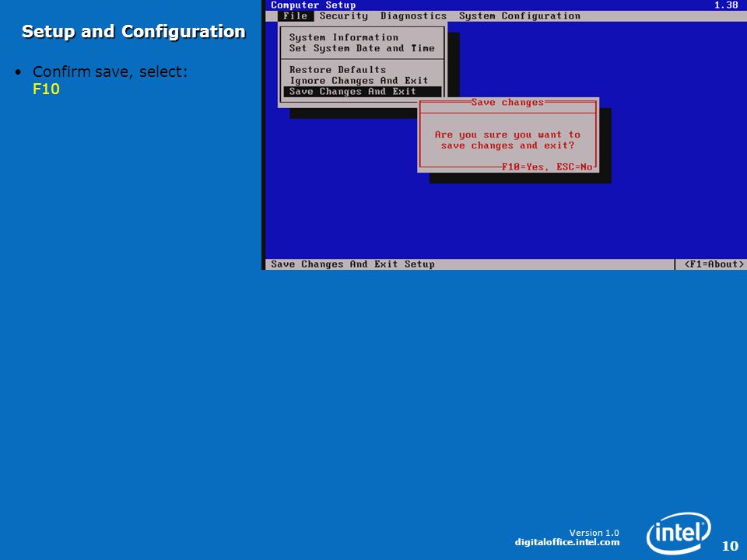Choose Set System Date and Time

(362, 48)
